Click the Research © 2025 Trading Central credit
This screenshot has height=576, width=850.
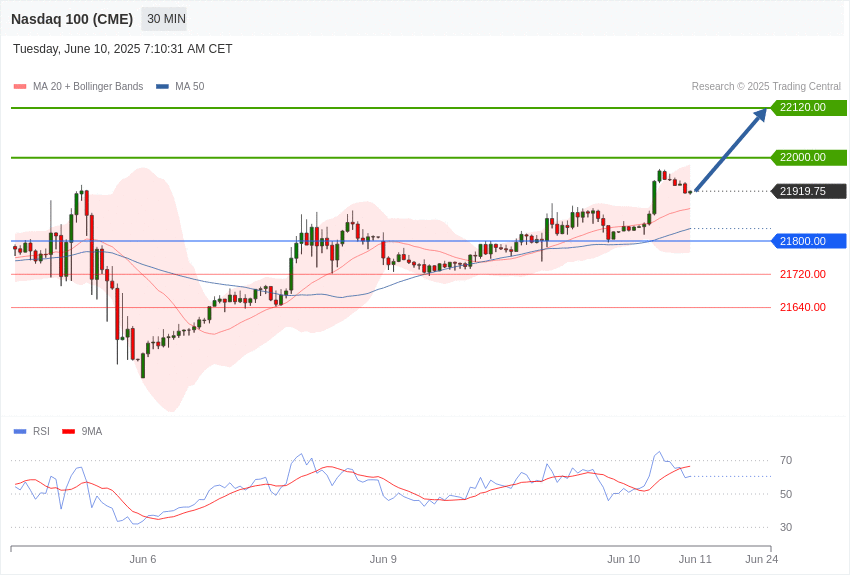coord(766,86)
